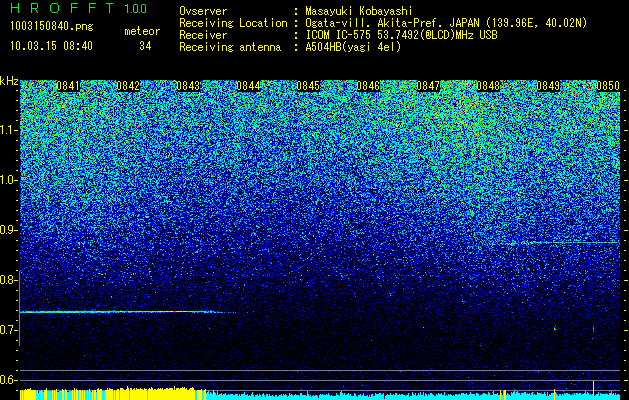Click the observer name Masayuki Kobayashi

[x=359, y=11]
